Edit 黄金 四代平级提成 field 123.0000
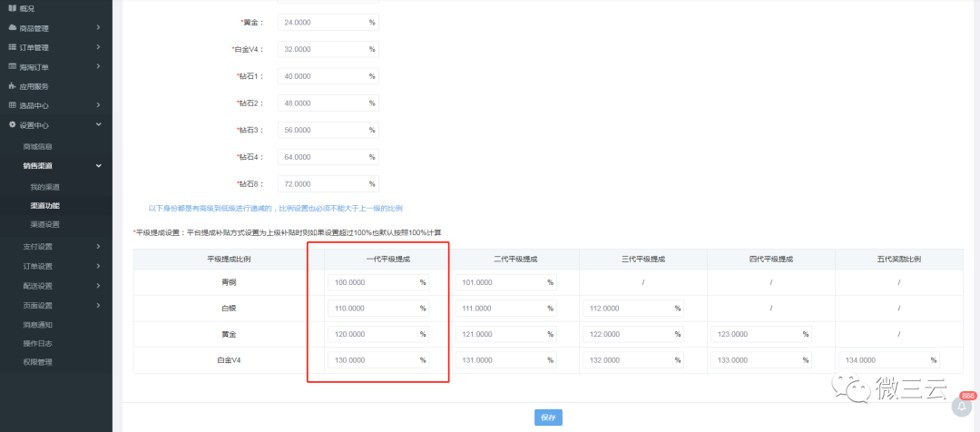This screenshot has height=432, width=980. 761,335
